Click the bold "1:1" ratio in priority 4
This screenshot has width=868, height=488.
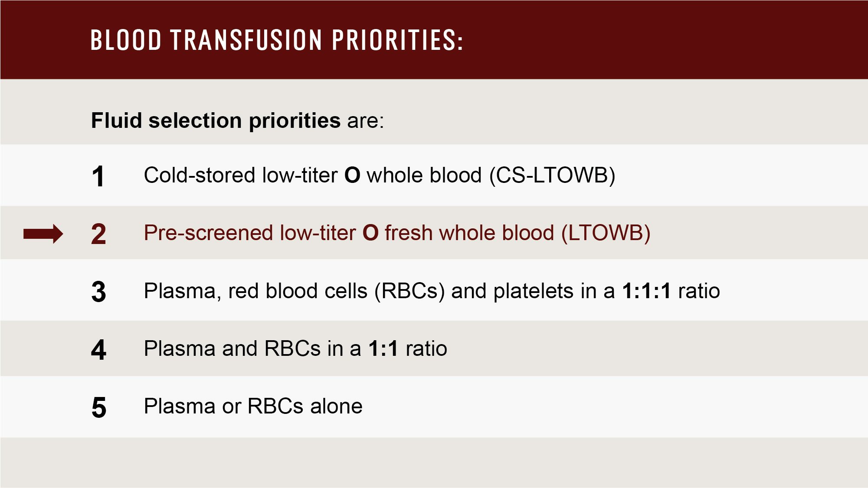pyautogui.click(x=383, y=348)
